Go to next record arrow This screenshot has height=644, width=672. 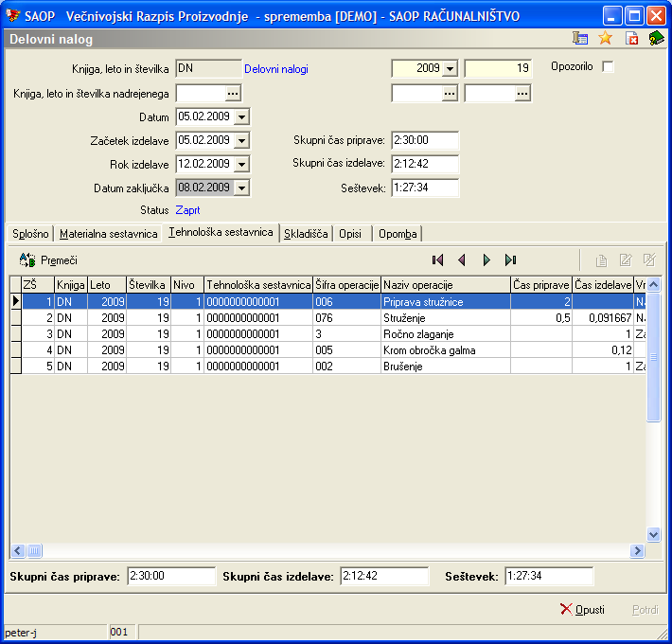(486, 259)
